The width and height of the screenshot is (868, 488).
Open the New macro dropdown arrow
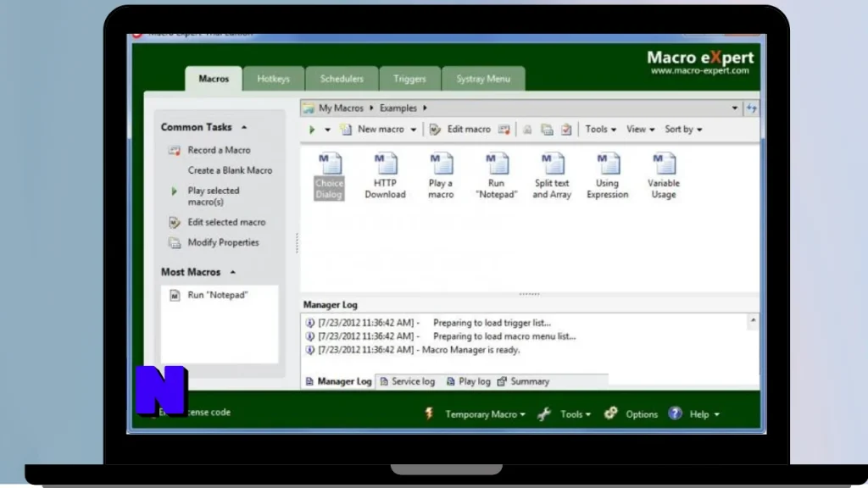(413, 130)
